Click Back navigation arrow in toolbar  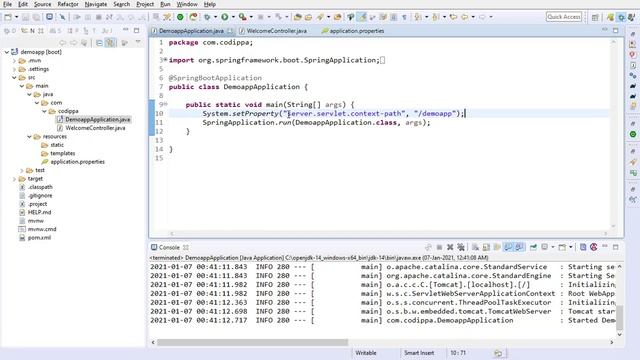[464, 17]
